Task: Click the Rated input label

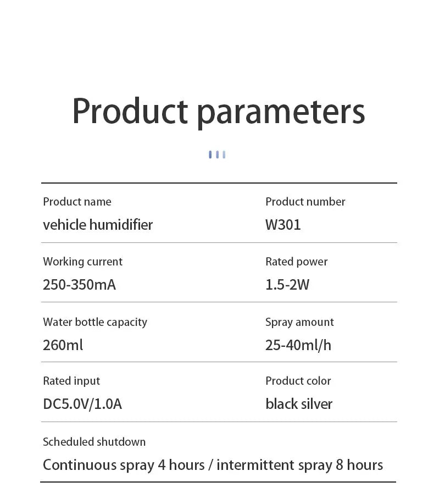Action: click(x=71, y=381)
